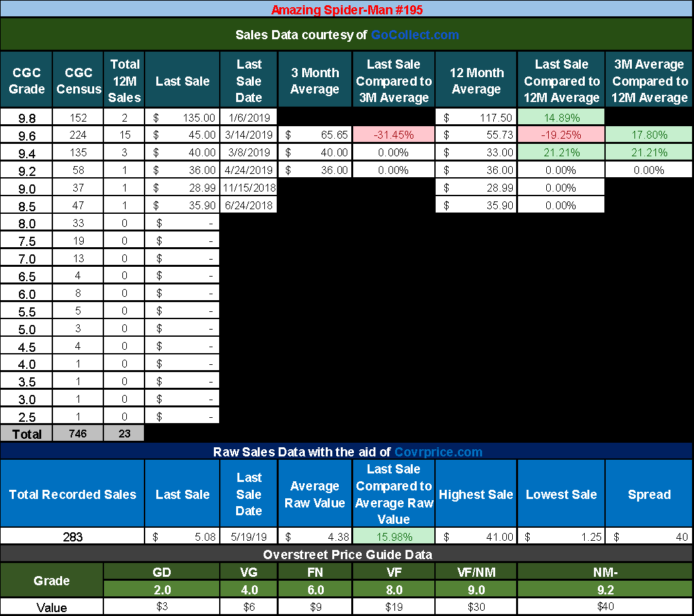The image size is (694, 616).
Task: Click the Last Sale Date header in CGC table
Action: tap(249, 80)
